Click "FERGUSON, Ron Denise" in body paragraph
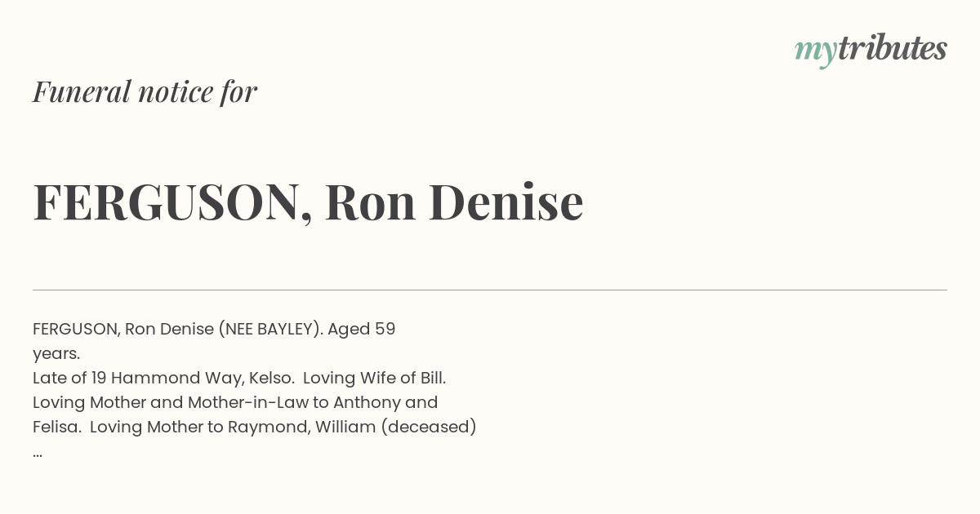The image size is (980, 514). 123,330
